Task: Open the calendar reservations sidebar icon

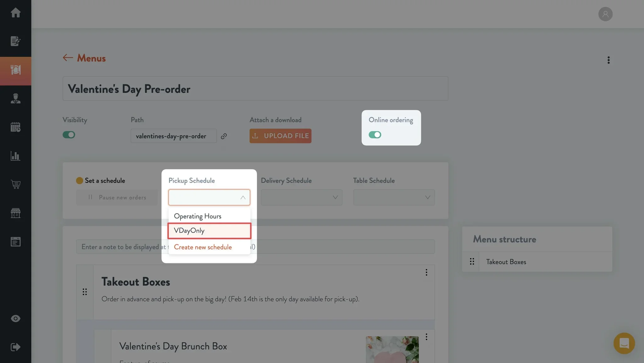Action: 15,127
